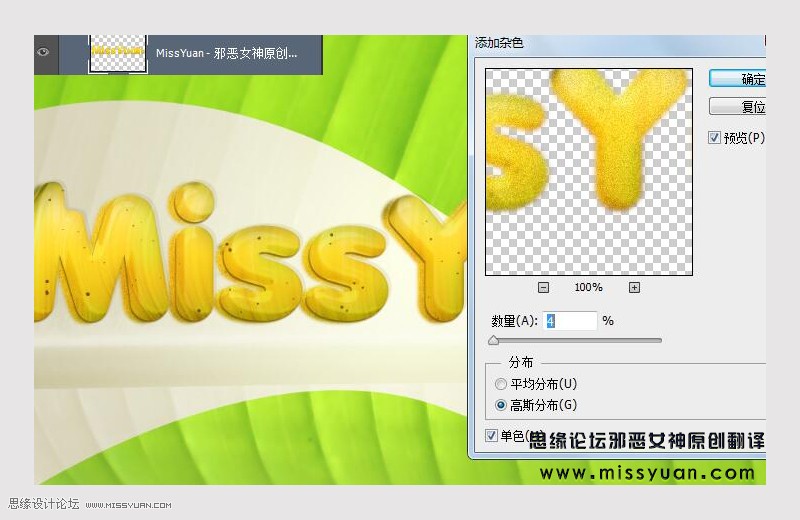Select 高斯分布(G) Gaussian distribution

coord(501,405)
